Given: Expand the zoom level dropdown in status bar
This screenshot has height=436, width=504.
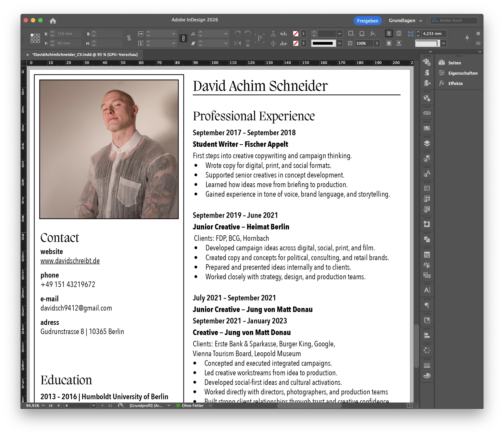Looking at the screenshot, I should pos(43,405).
